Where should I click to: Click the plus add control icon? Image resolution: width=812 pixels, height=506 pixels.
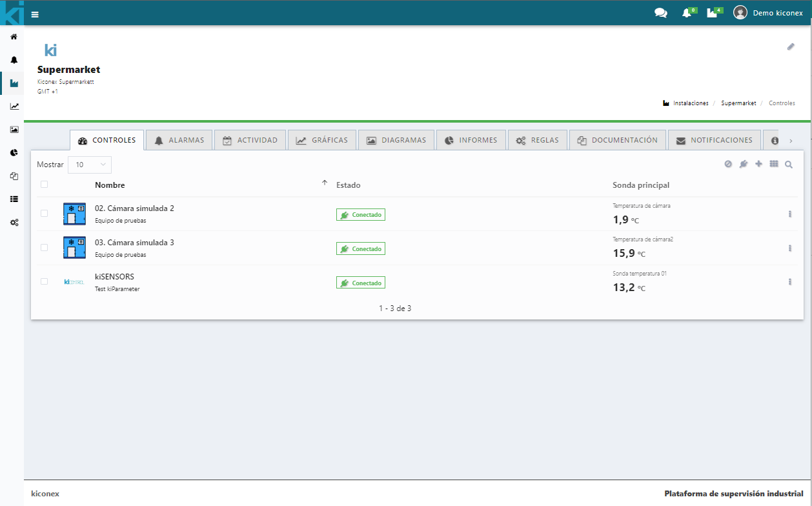(x=758, y=164)
